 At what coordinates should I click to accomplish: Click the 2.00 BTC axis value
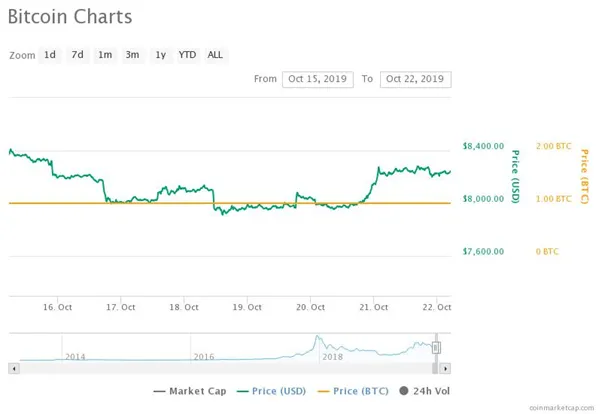pyautogui.click(x=554, y=146)
